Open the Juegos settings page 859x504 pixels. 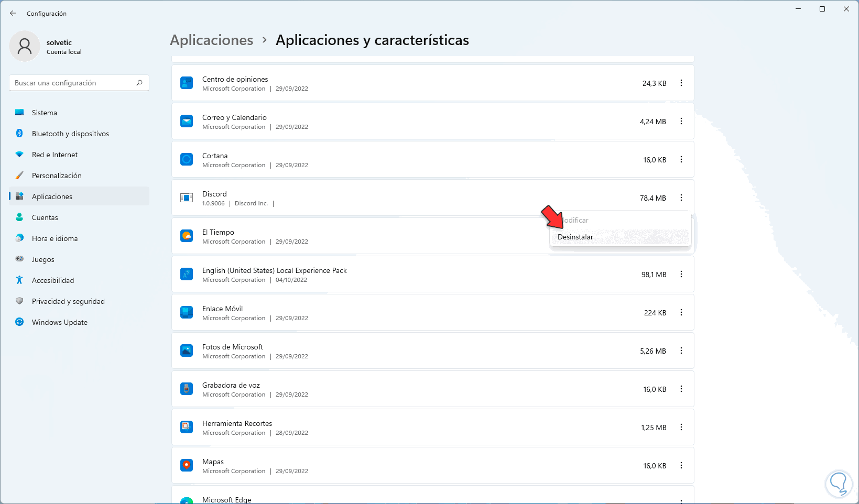pos(79,259)
